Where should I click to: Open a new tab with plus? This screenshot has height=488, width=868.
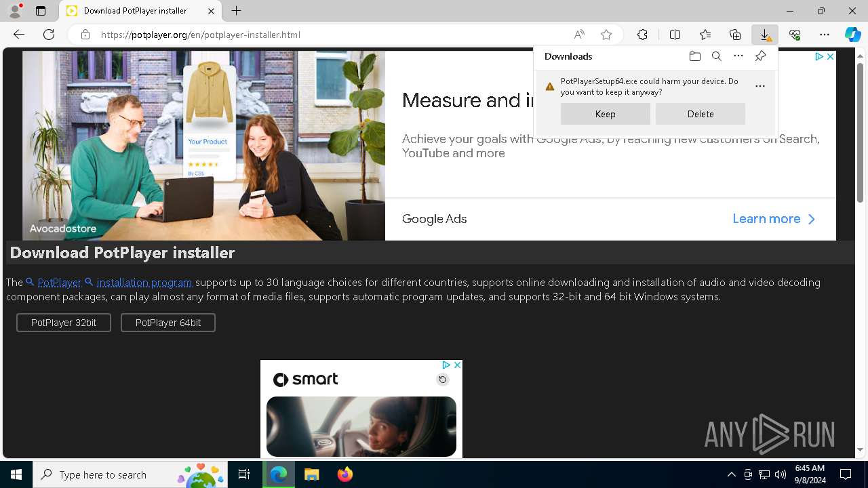click(x=236, y=11)
